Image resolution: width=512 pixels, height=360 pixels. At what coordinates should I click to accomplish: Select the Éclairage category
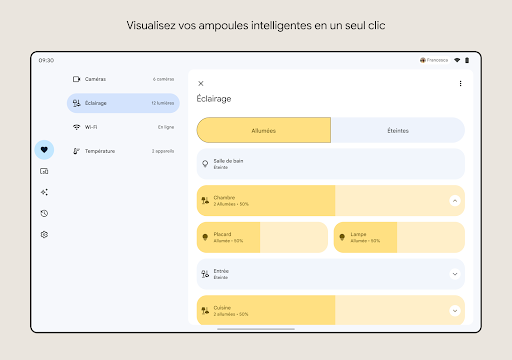click(x=123, y=103)
